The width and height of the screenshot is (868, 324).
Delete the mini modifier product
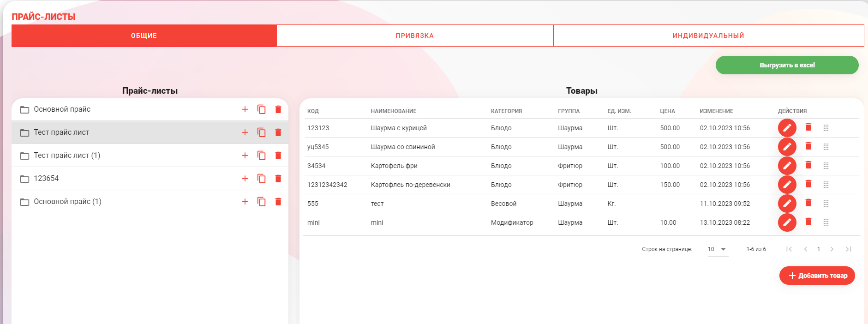tap(808, 222)
